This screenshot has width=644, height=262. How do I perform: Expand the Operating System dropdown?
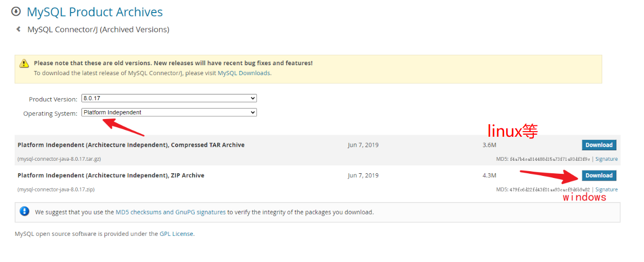(169, 112)
